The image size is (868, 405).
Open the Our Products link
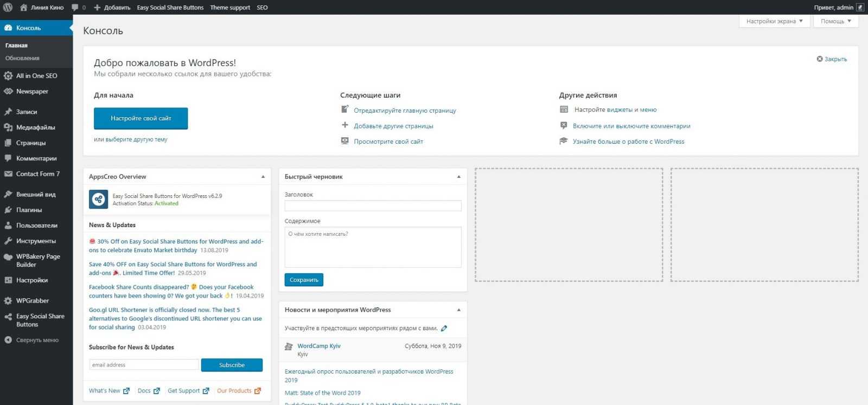click(x=238, y=391)
